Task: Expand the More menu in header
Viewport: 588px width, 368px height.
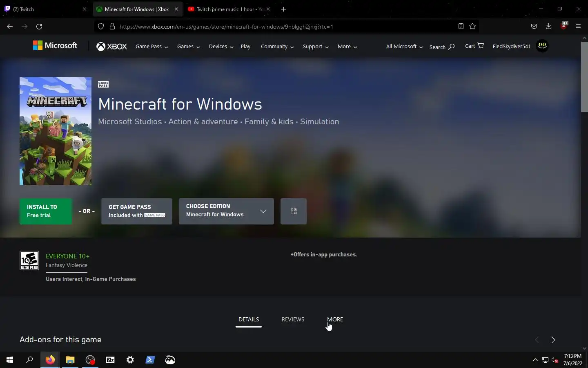Action: pyautogui.click(x=347, y=47)
